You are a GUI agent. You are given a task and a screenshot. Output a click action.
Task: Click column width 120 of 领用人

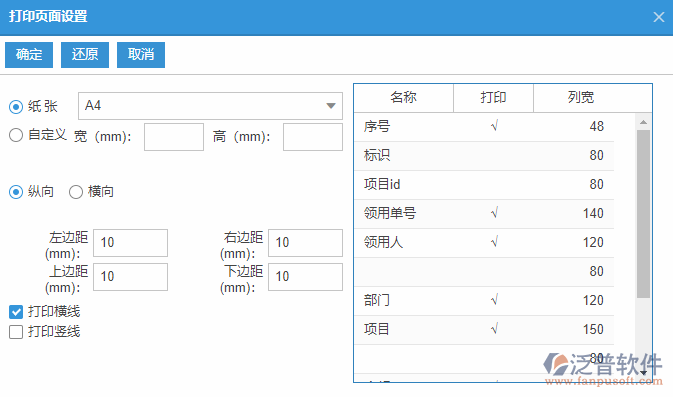(x=593, y=242)
